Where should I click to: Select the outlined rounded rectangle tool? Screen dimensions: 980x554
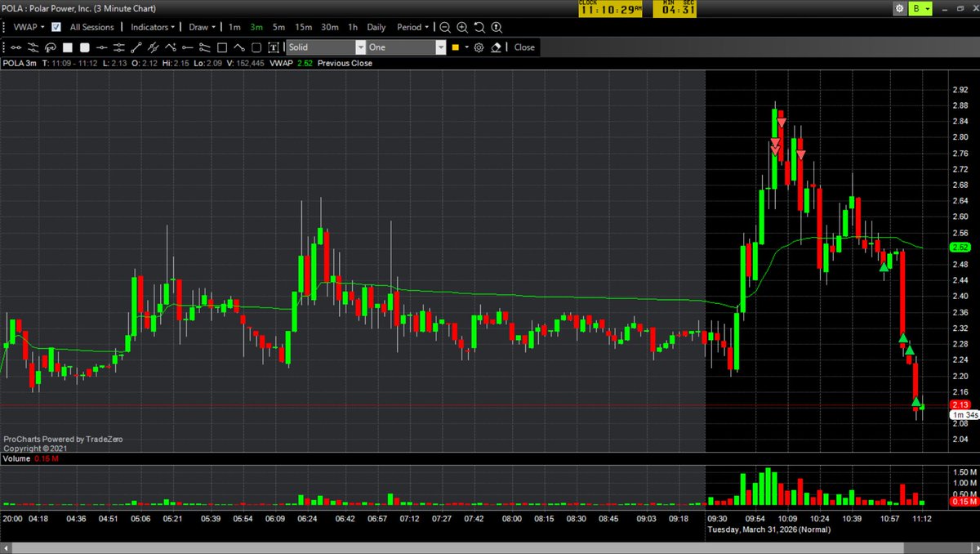(x=256, y=47)
